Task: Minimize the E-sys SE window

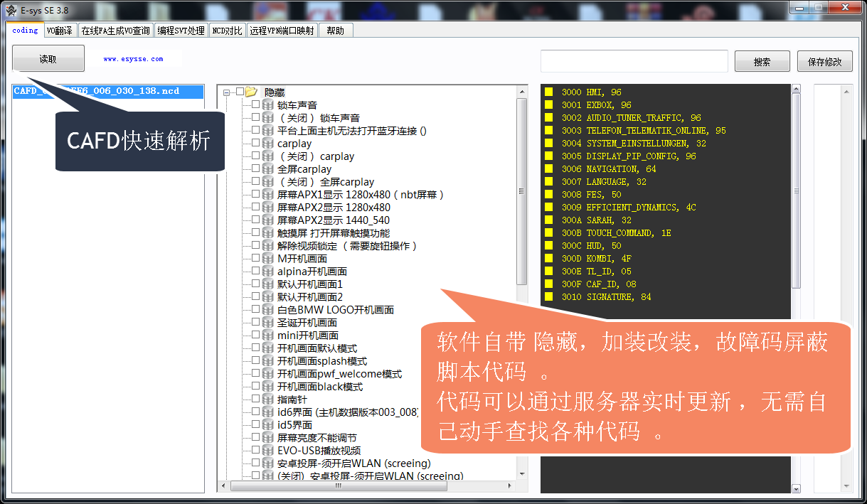Action: (x=799, y=7)
